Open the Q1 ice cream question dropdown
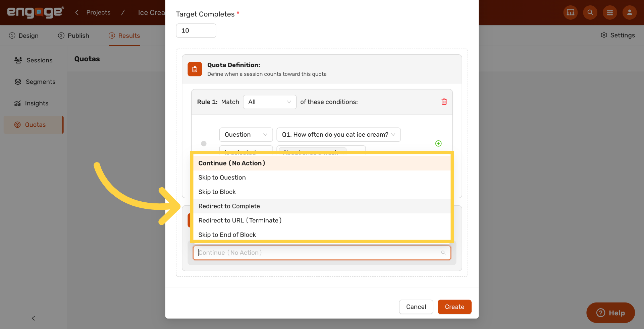Screen dimensions: 644x329 tap(338, 135)
